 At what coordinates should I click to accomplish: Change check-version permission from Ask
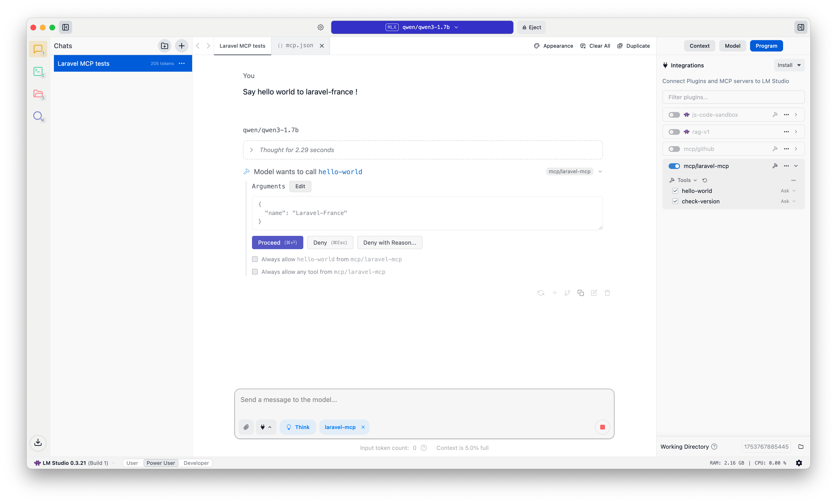(788, 201)
